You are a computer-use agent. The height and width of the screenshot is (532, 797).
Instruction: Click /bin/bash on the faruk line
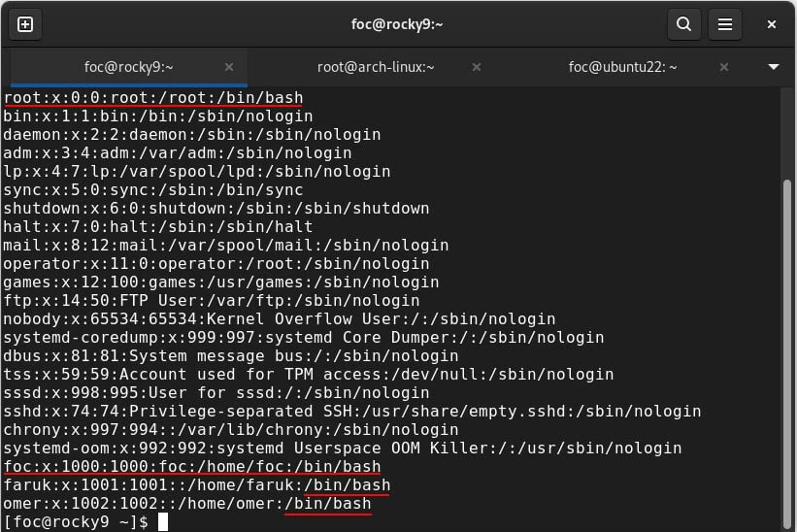click(347, 485)
